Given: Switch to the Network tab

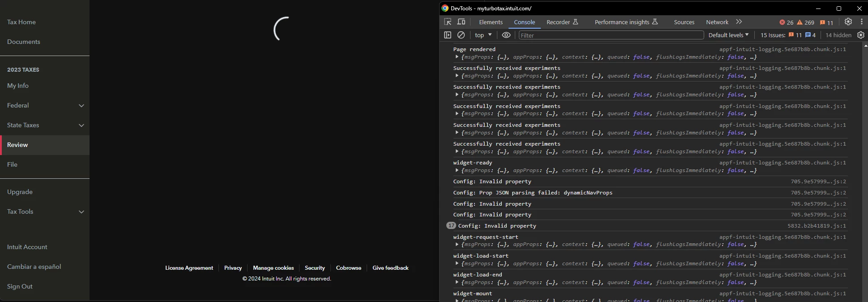Looking at the screenshot, I should point(717,22).
